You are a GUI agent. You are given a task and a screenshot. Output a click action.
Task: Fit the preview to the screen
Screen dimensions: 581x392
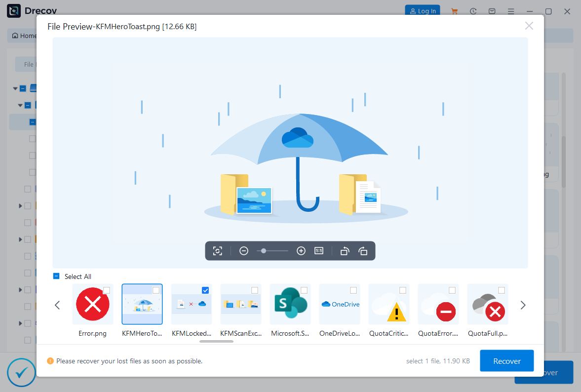point(218,251)
